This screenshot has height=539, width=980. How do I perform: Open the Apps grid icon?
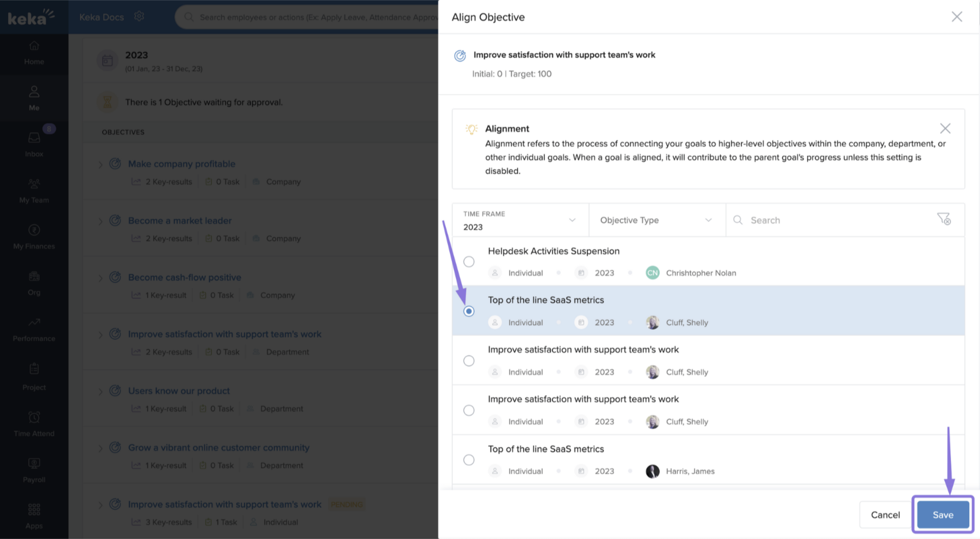click(x=34, y=509)
